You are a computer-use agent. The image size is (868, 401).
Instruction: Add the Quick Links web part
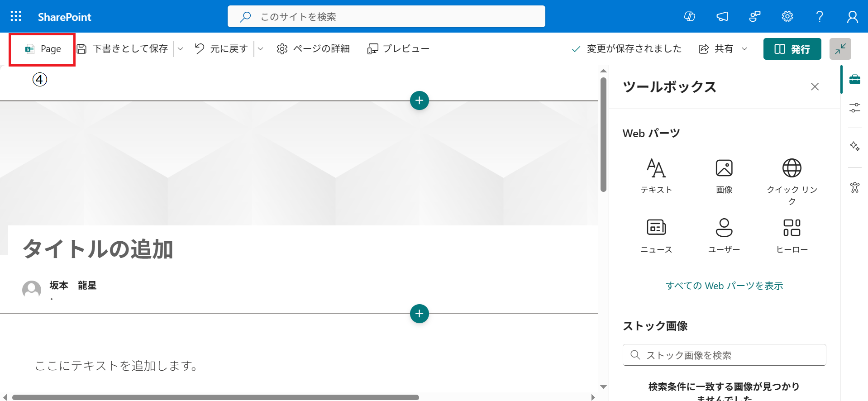coord(792,168)
